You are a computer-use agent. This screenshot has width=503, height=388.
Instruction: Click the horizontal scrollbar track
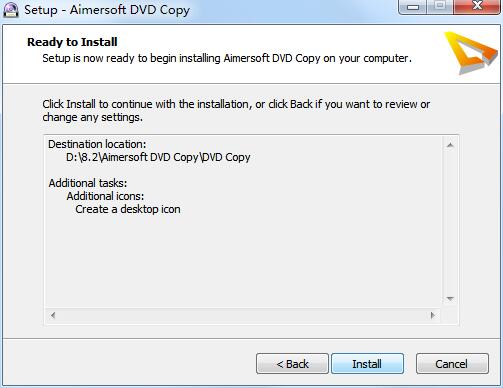243,315
